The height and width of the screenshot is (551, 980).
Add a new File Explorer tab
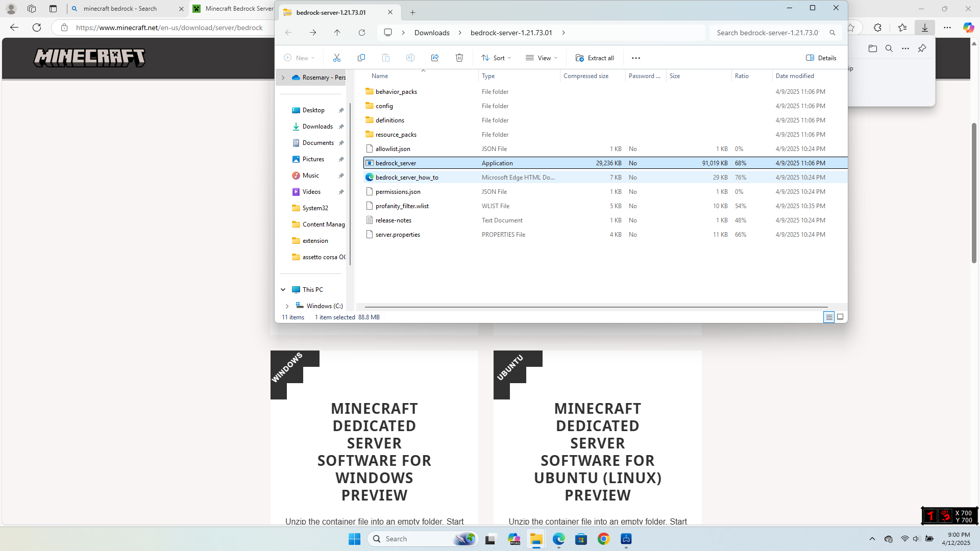coord(413,12)
